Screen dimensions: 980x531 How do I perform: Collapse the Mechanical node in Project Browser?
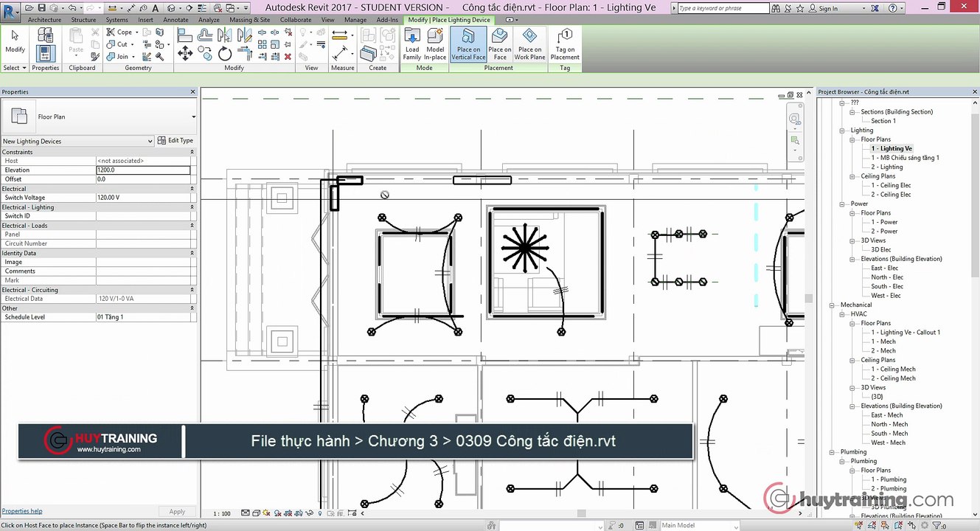coord(833,305)
